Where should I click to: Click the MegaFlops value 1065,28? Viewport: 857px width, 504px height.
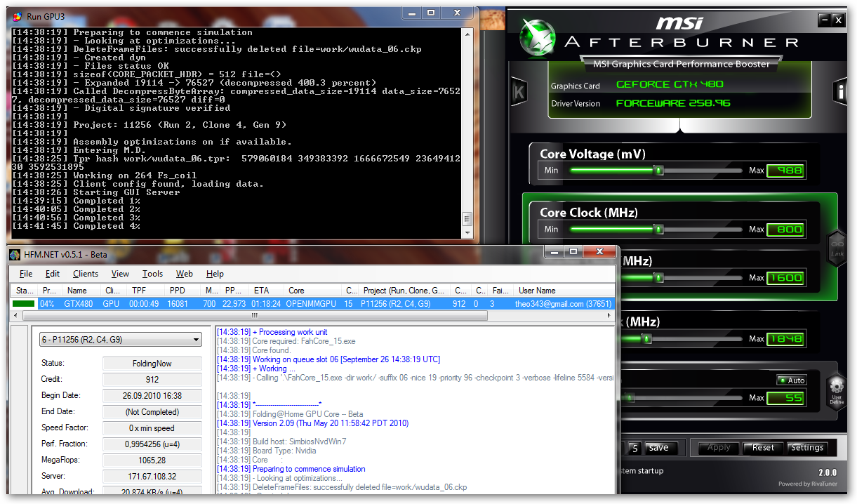pyautogui.click(x=152, y=460)
